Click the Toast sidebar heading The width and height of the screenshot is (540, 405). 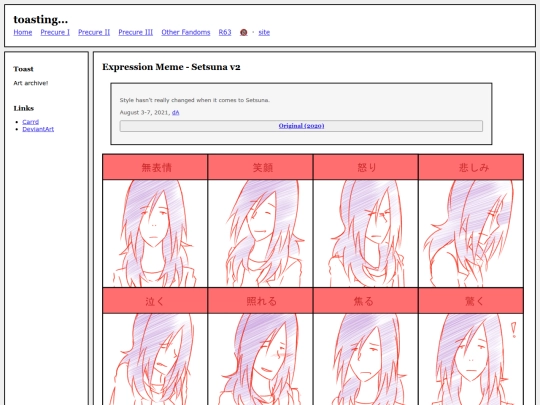pyautogui.click(x=23, y=69)
